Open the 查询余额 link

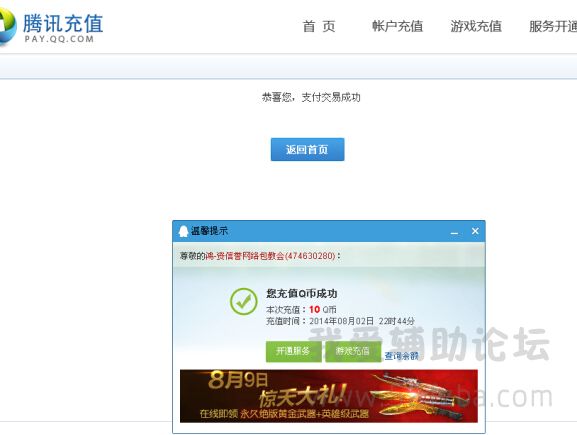401,356
